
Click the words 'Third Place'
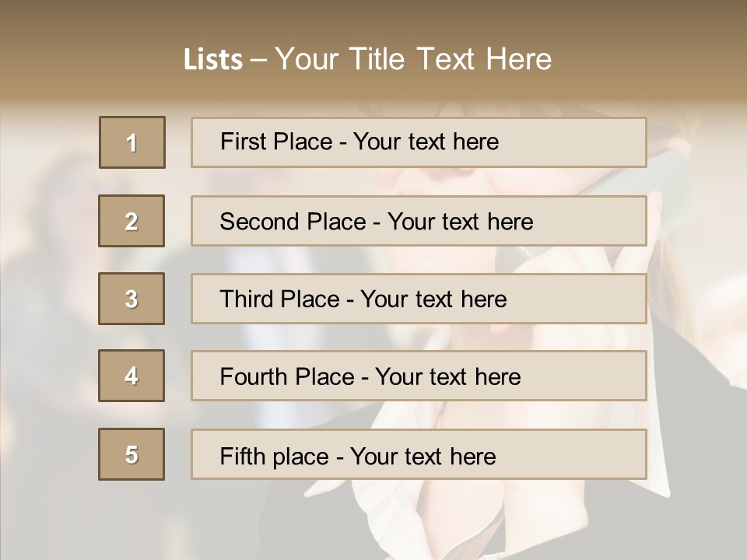pyautogui.click(x=279, y=299)
